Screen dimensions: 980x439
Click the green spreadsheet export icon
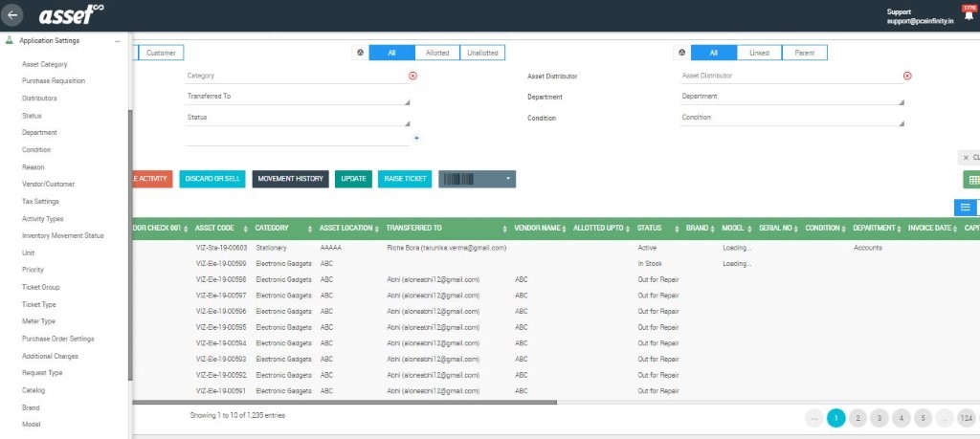[x=972, y=180]
